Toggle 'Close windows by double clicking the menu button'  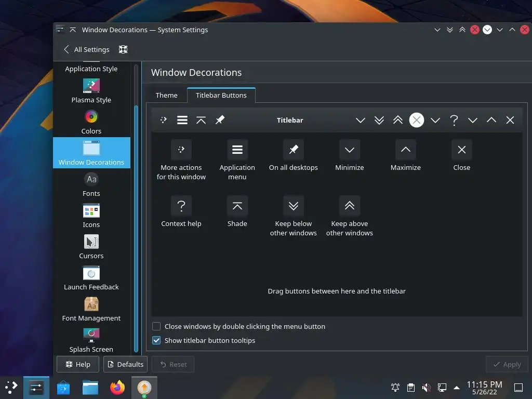[x=239, y=326]
